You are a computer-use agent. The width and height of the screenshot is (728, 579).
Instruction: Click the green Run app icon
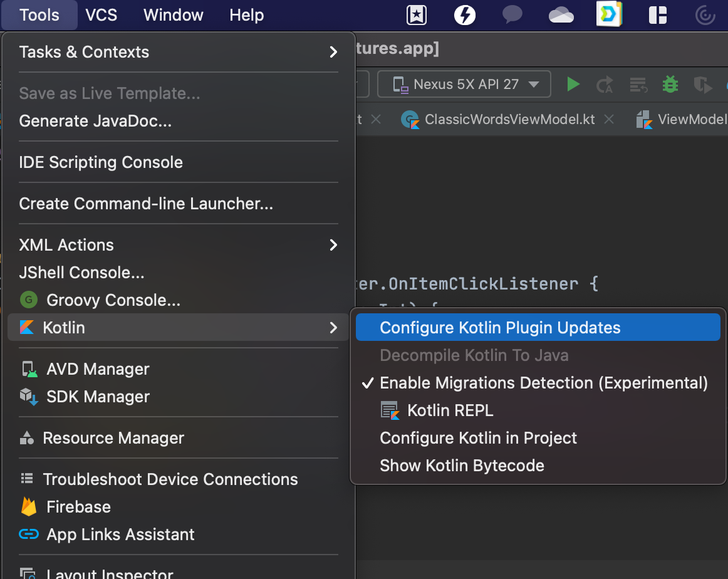573,84
